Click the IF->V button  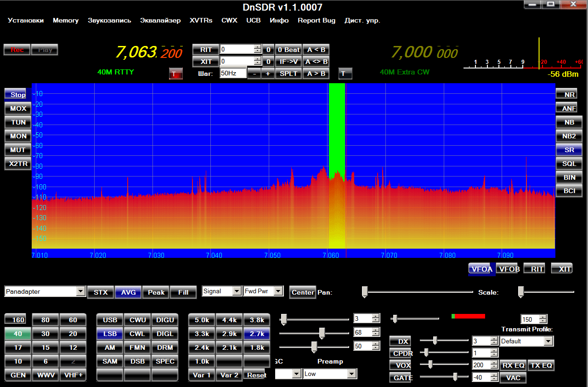288,62
